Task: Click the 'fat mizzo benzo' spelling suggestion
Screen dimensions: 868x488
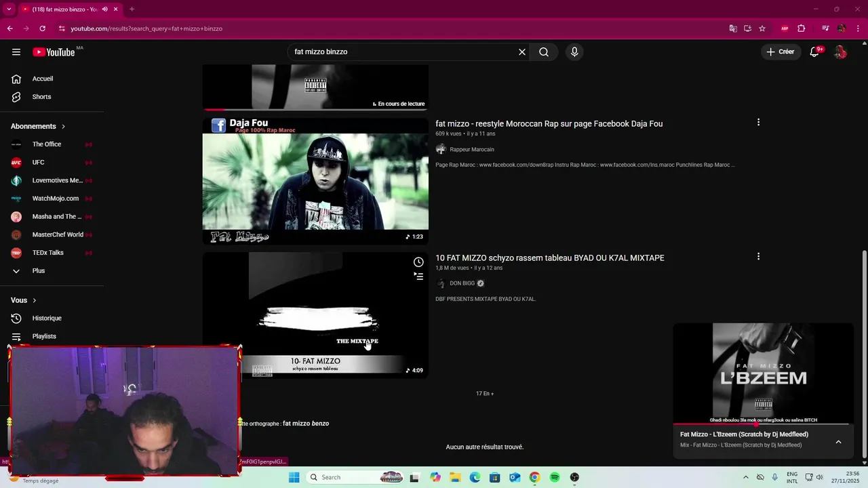Action: (306, 424)
